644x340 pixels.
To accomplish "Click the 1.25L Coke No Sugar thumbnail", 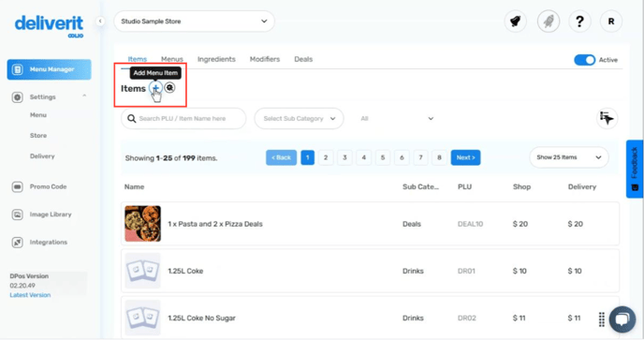I will (143, 318).
